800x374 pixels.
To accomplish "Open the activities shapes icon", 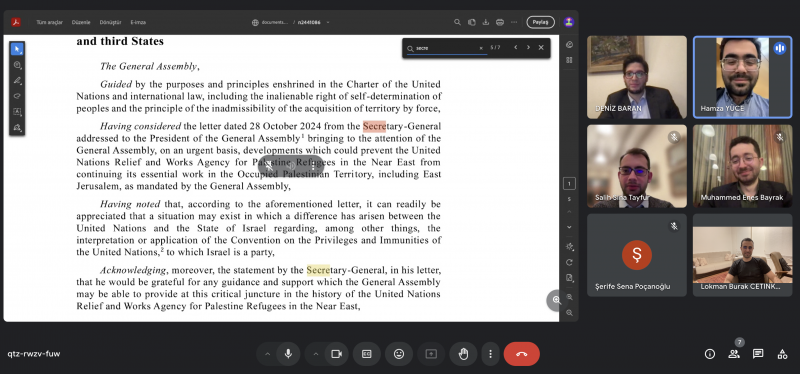I will pos(782,354).
